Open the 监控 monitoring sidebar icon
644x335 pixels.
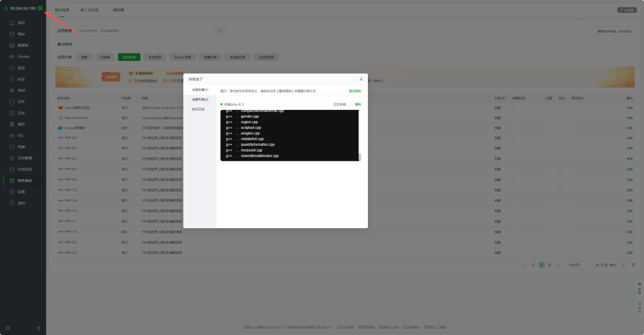[x=12, y=68]
